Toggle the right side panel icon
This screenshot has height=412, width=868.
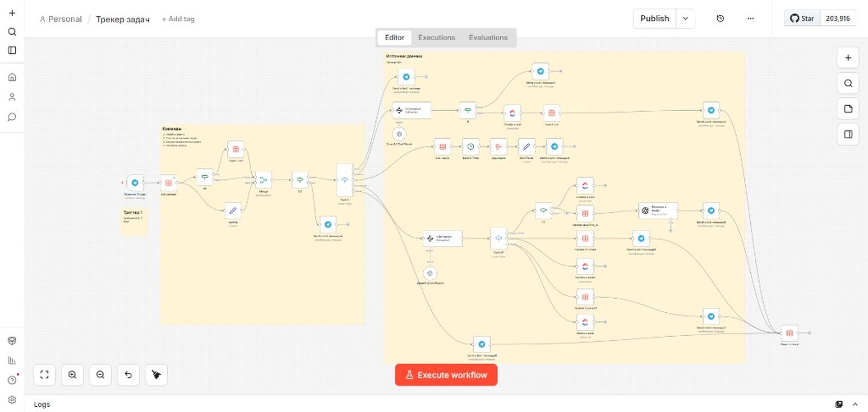coord(848,134)
